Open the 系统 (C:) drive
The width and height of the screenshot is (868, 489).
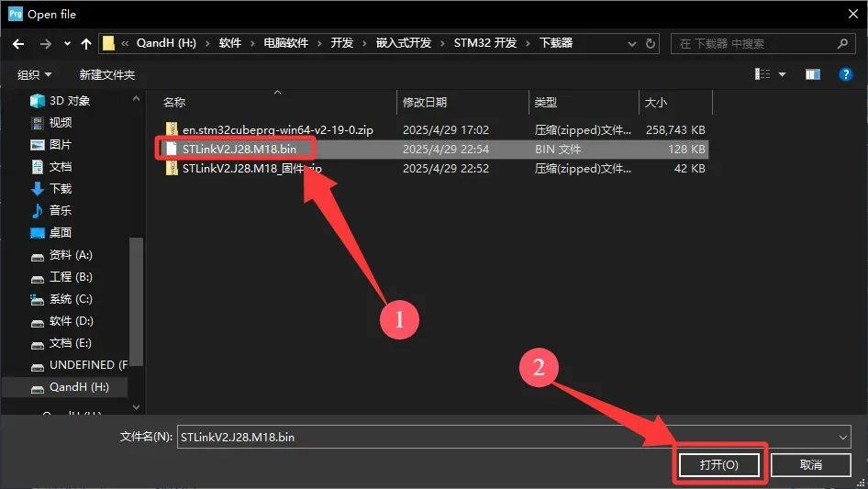coord(71,298)
